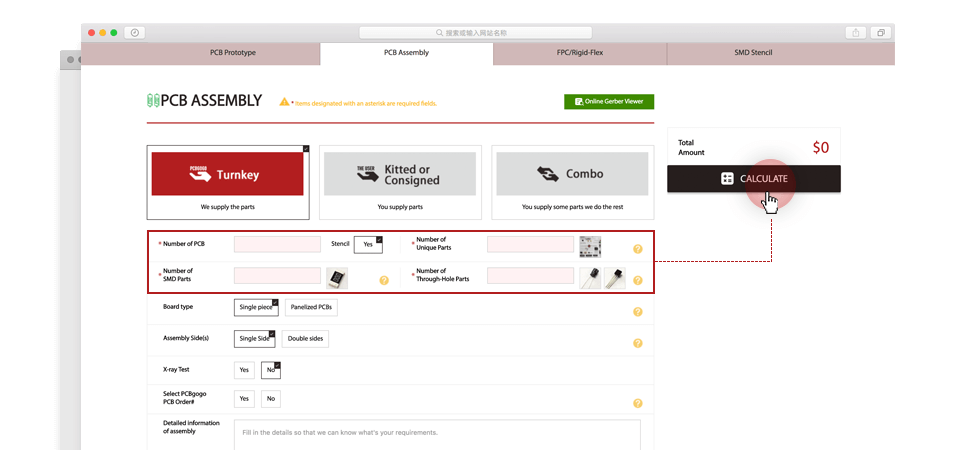Click the SMD part chip thumbnail image
The image size is (960, 450).
coord(337,277)
